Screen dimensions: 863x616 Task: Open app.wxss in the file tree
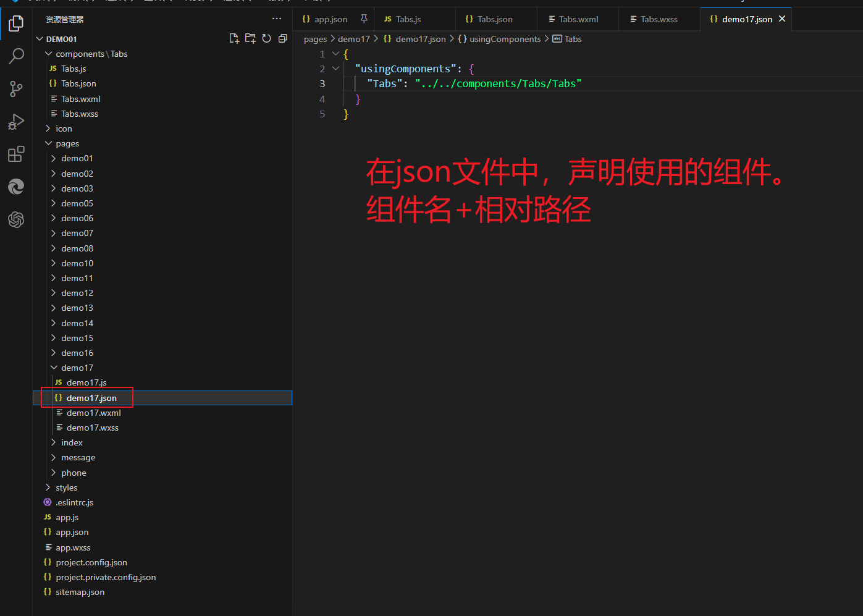162,547
